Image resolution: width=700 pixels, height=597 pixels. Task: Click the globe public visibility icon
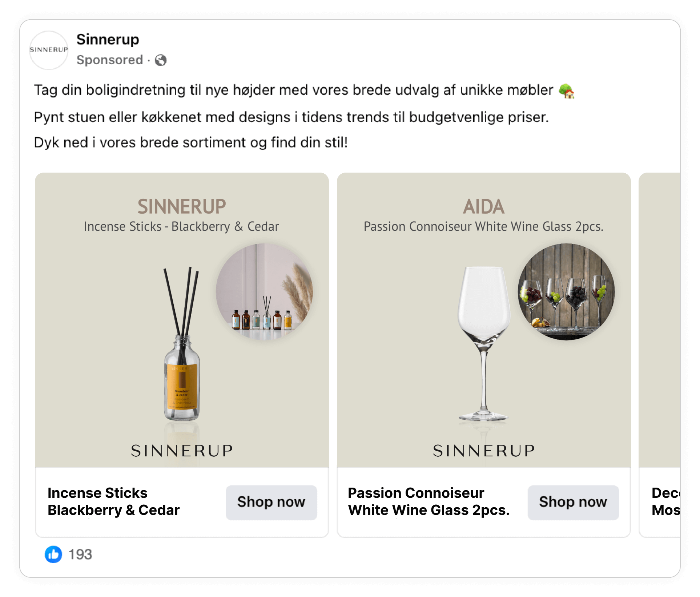160,60
